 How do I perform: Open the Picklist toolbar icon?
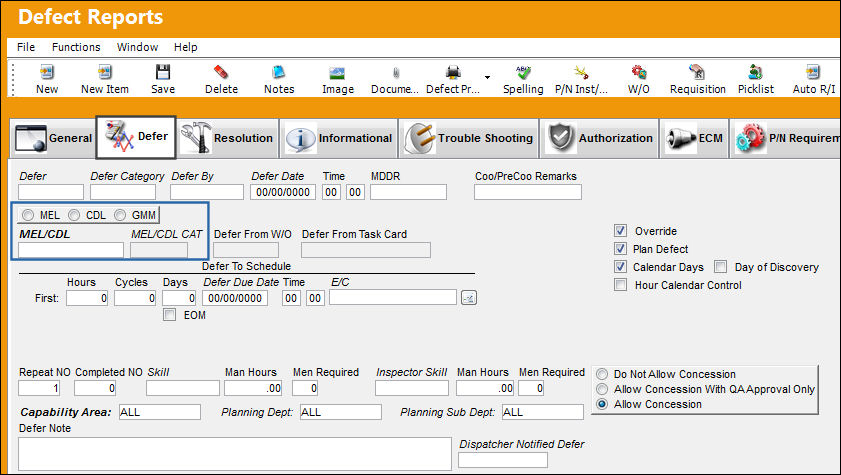pos(755,72)
